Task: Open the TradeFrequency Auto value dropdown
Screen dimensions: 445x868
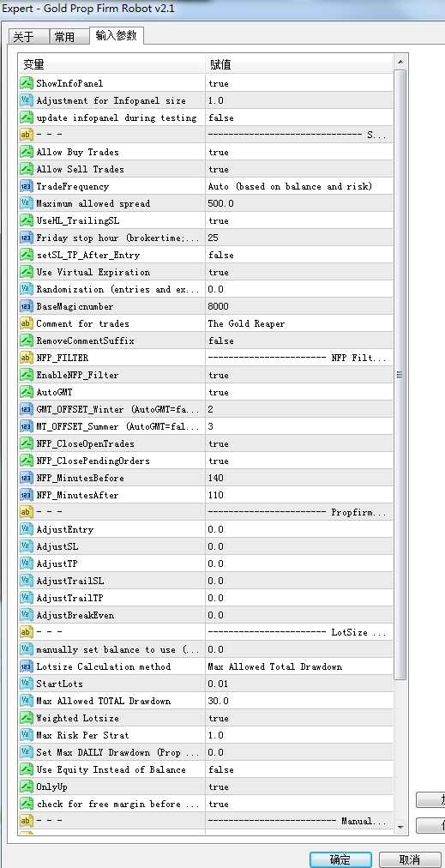Action: pyautogui.click(x=299, y=187)
